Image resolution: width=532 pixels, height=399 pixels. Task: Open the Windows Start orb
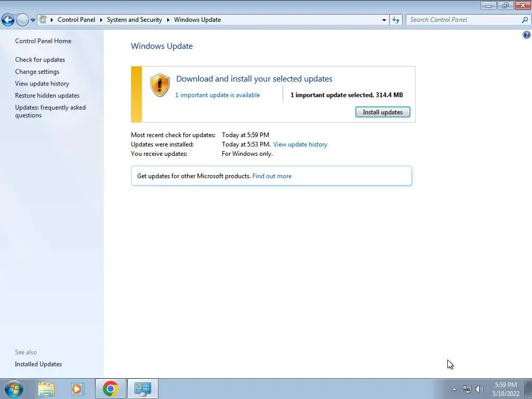click(14, 389)
